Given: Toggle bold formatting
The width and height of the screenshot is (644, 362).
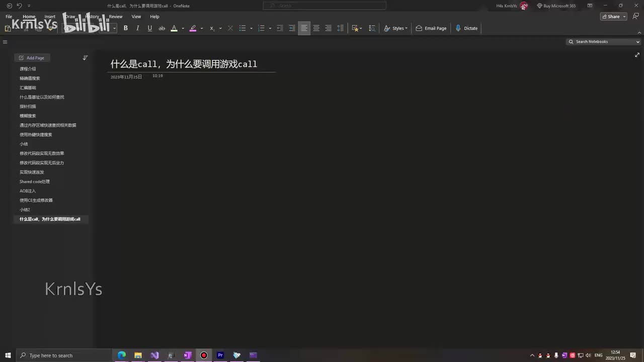Looking at the screenshot, I should tap(126, 28).
